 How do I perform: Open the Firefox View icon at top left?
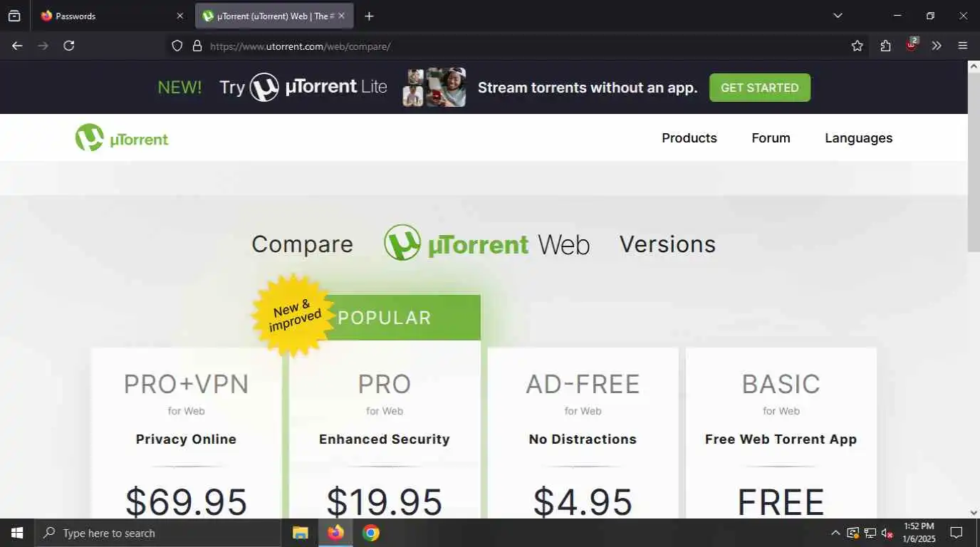pyautogui.click(x=14, y=16)
